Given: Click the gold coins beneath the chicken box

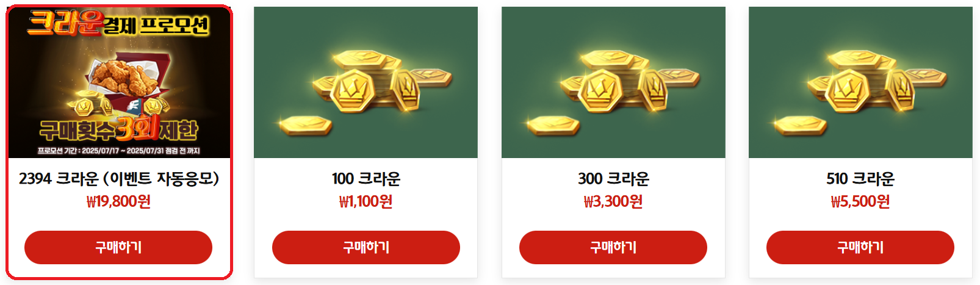Looking at the screenshot, I should (92, 107).
